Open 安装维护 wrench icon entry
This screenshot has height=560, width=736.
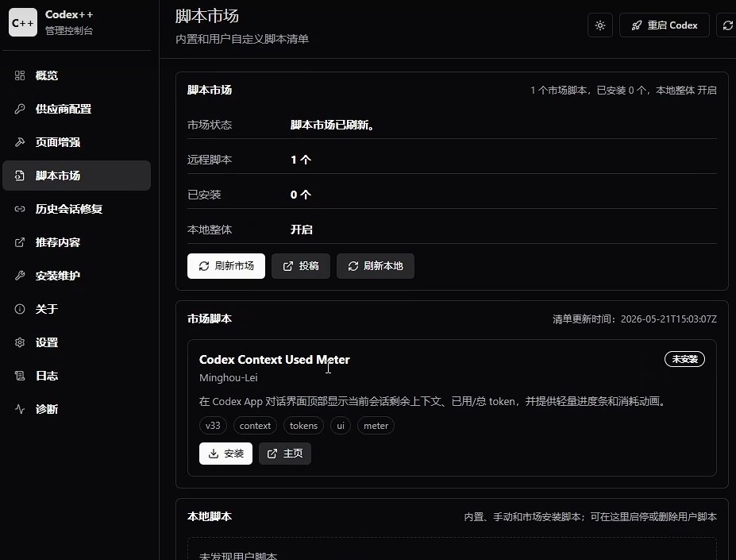point(76,276)
